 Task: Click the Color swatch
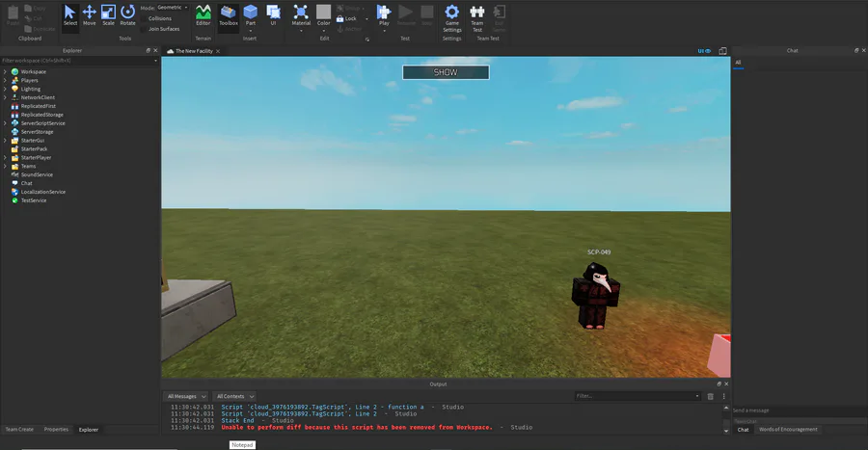pyautogui.click(x=324, y=12)
